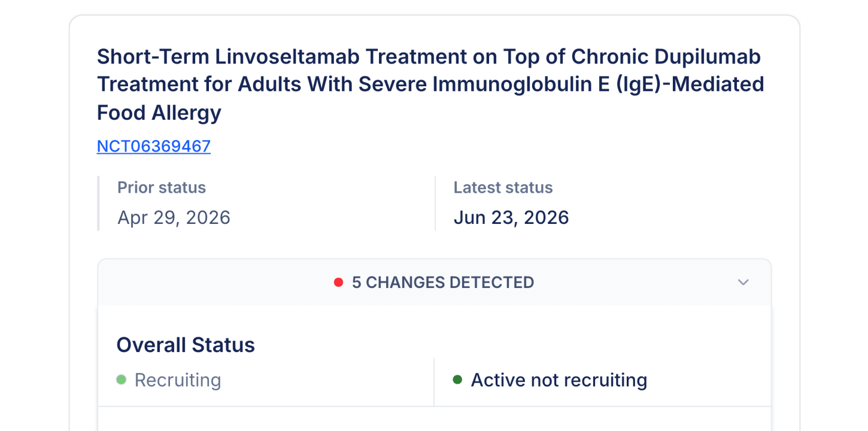Select the light green Recruiting status dot
This screenshot has width=868, height=431.
tap(121, 380)
